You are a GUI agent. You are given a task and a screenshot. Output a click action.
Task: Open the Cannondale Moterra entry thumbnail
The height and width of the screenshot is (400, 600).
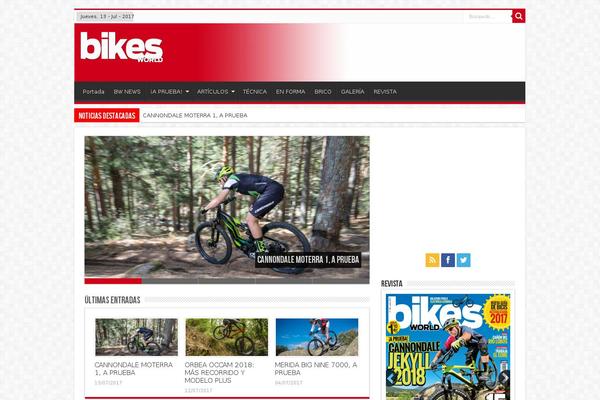click(137, 337)
